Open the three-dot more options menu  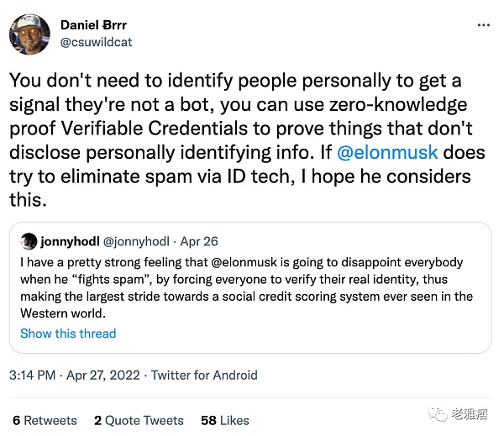coord(482,25)
